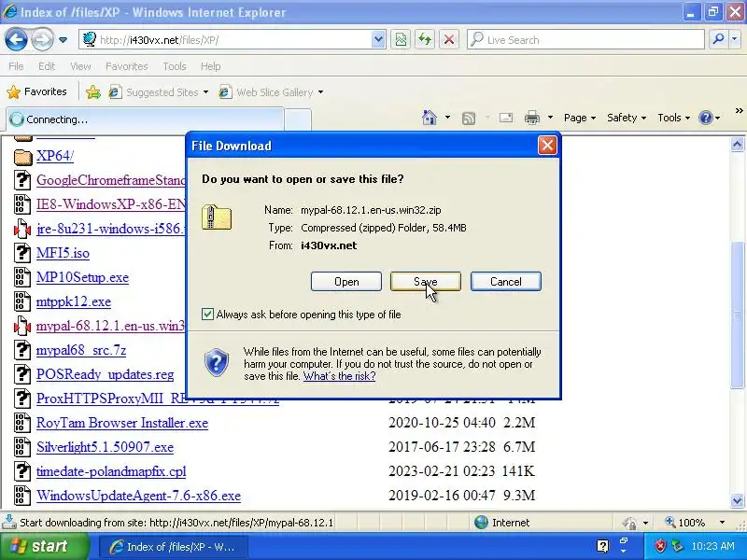Image resolution: width=747 pixels, height=560 pixels.
Task: Click RoyTam Browser Installer.exe link
Action: (x=122, y=423)
